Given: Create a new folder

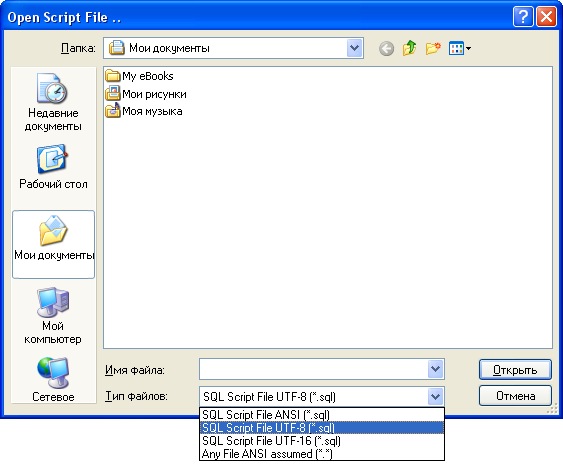Looking at the screenshot, I should click(433, 48).
